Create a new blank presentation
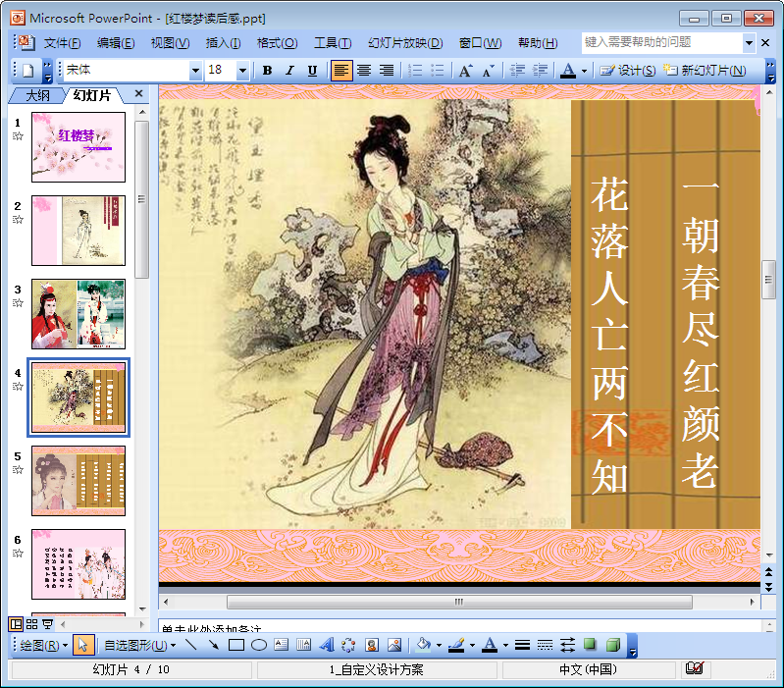This screenshot has width=784, height=688. tap(28, 71)
